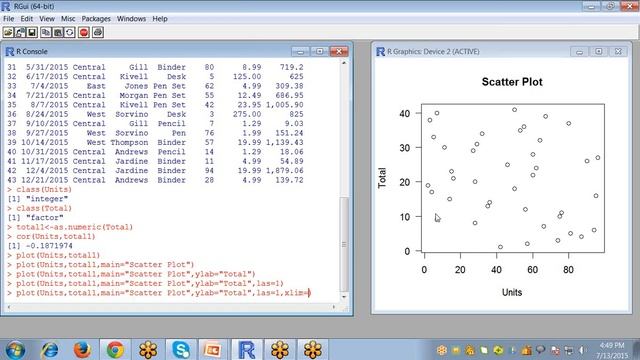Open the View menu
The height and width of the screenshot is (360, 640).
[x=47, y=19]
